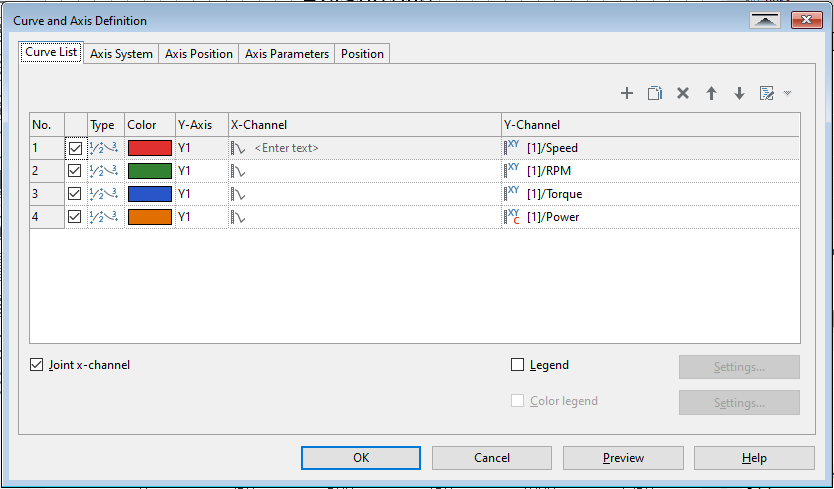Roll up the dialog window
Screen dimensions: 834x489
click(765, 20)
